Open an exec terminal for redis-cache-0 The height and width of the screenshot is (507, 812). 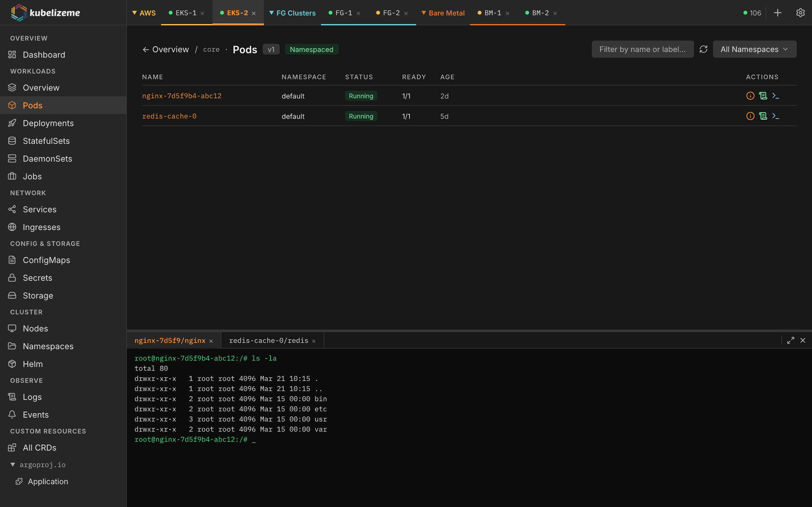(777, 116)
